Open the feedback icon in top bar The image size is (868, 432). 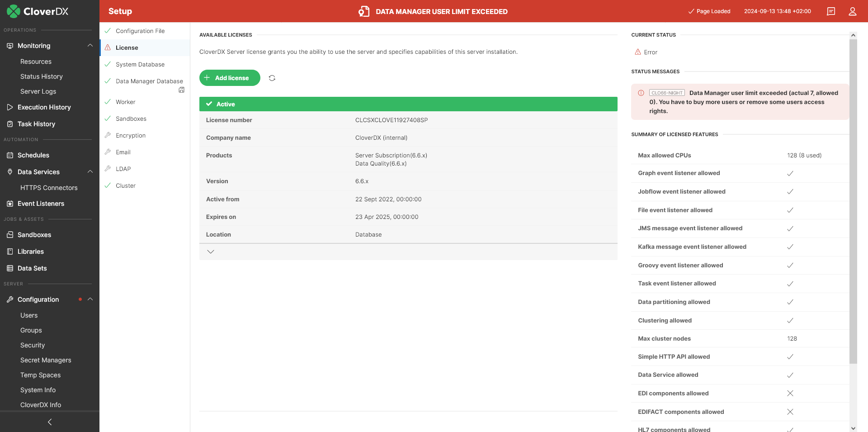coord(831,11)
